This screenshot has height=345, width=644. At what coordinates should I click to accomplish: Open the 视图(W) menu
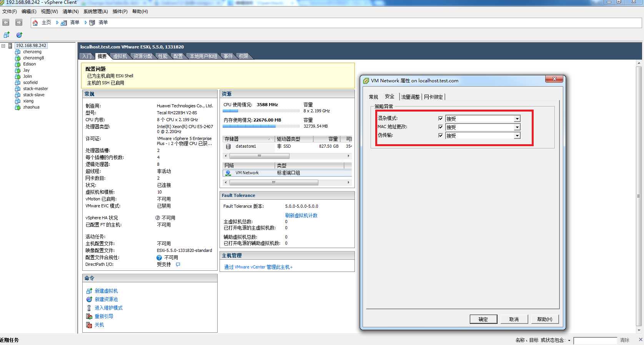(49, 12)
